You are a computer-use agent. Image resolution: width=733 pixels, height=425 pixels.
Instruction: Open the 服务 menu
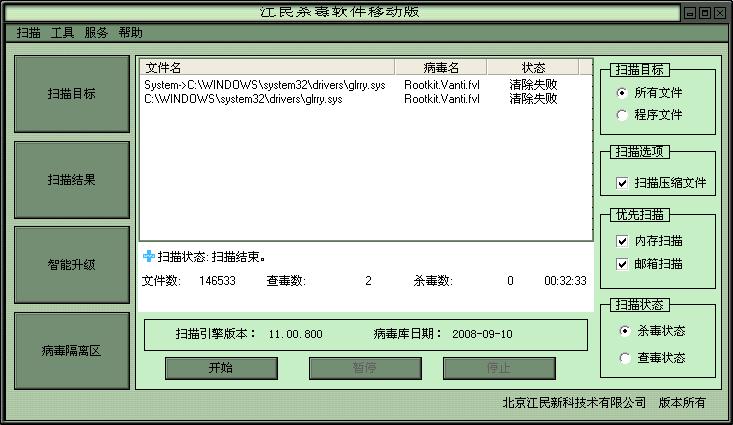(x=96, y=33)
